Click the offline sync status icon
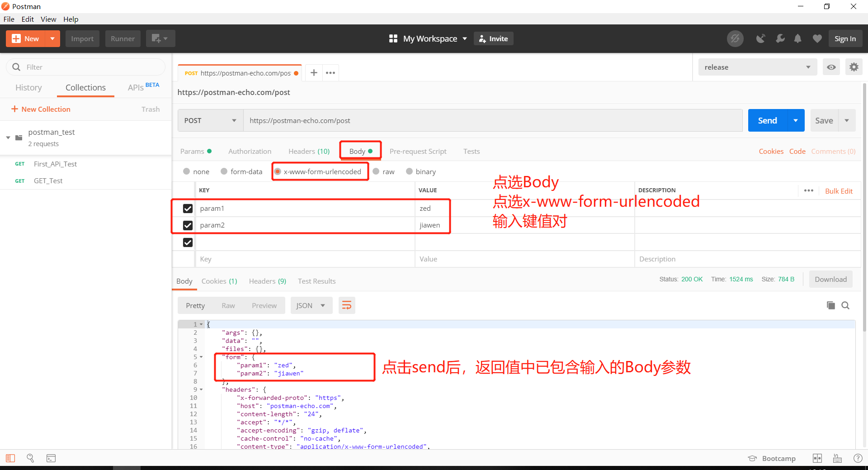Screen dimensions: 868x470 click(x=735, y=38)
